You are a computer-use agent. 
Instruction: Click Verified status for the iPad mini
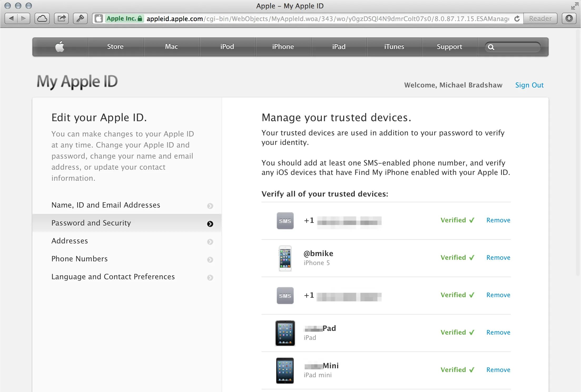pos(457,370)
